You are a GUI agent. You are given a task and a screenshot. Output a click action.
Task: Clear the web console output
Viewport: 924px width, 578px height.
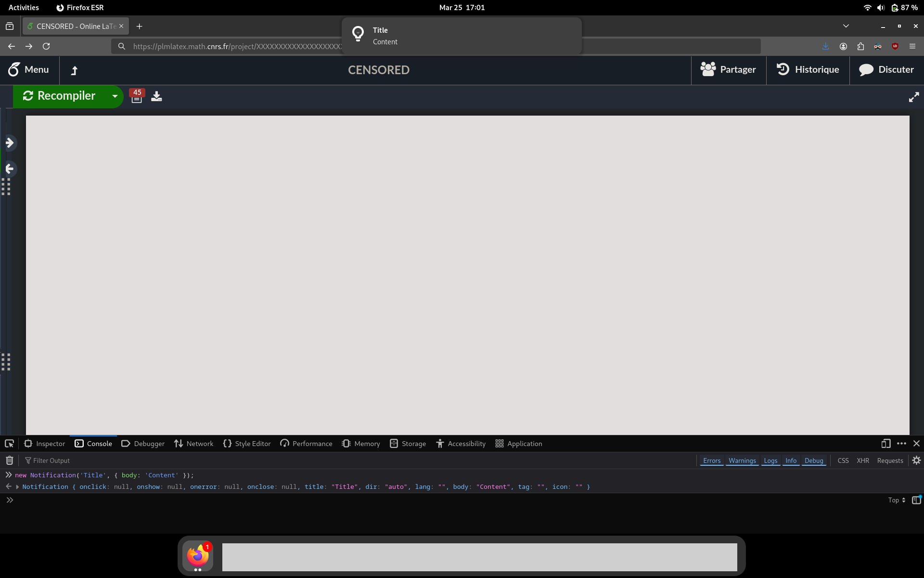(9, 460)
